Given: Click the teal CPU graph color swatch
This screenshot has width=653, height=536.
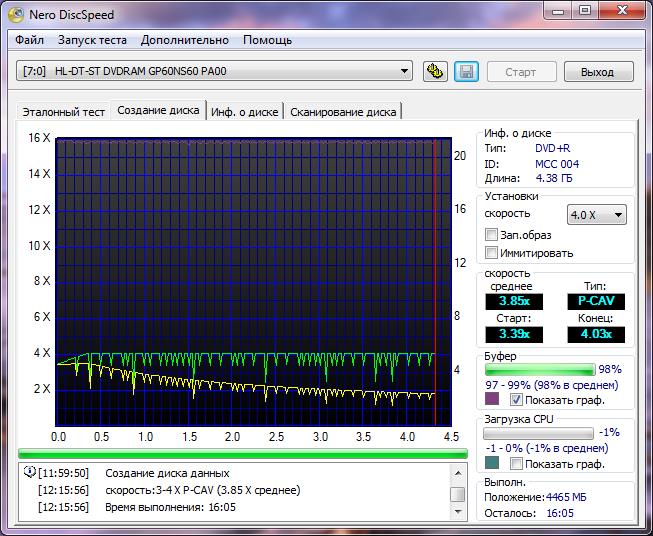Looking at the screenshot, I should click(492, 462).
